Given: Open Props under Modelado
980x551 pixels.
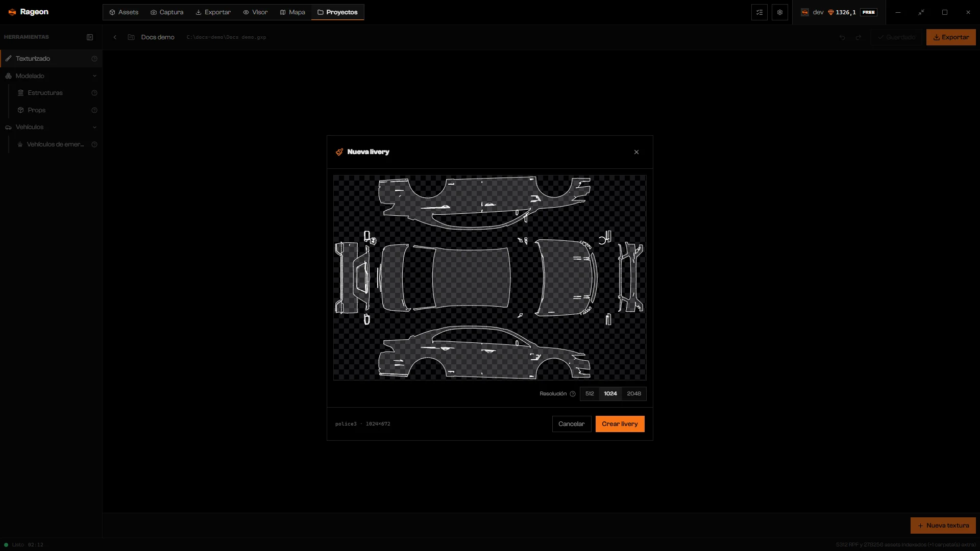Looking at the screenshot, I should 56,110.
